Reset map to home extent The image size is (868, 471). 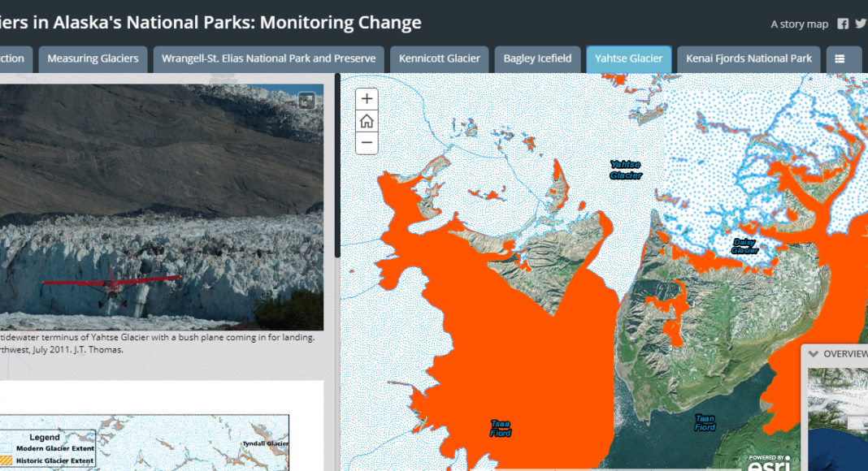pyautogui.click(x=367, y=122)
